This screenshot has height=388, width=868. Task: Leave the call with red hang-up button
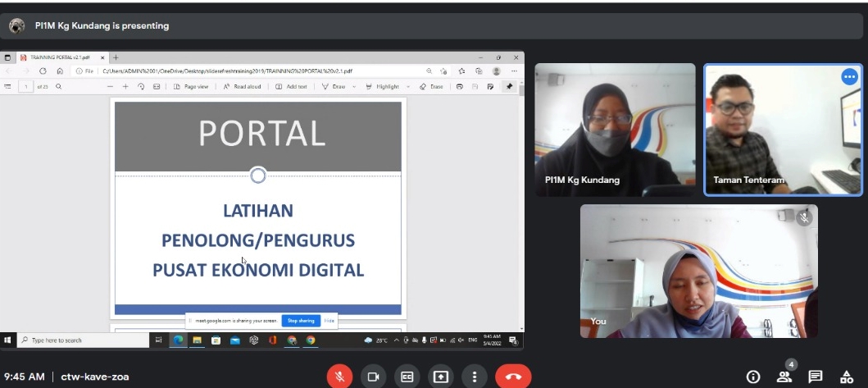tap(513, 377)
